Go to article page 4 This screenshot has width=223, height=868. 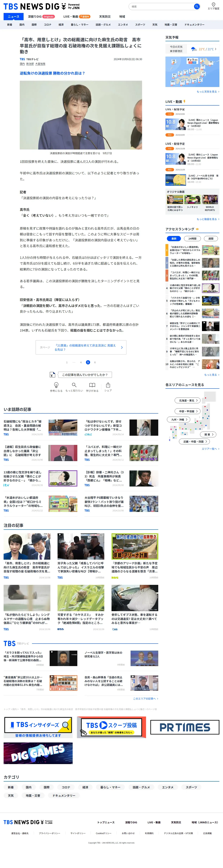coord(81,362)
